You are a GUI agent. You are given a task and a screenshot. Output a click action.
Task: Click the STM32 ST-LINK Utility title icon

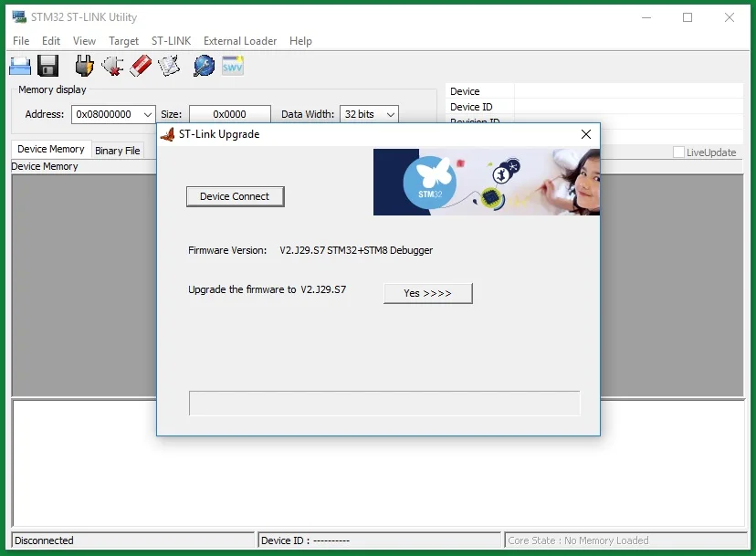19,16
